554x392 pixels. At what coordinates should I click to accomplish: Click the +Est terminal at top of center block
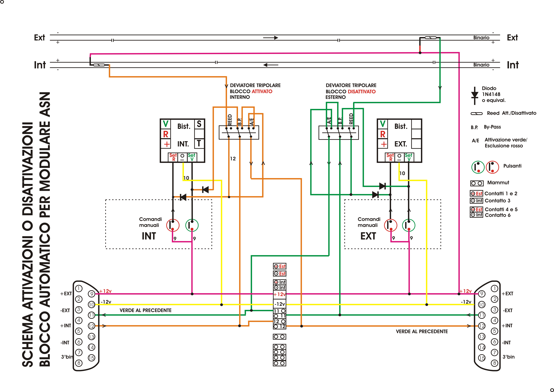(x=280, y=266)
